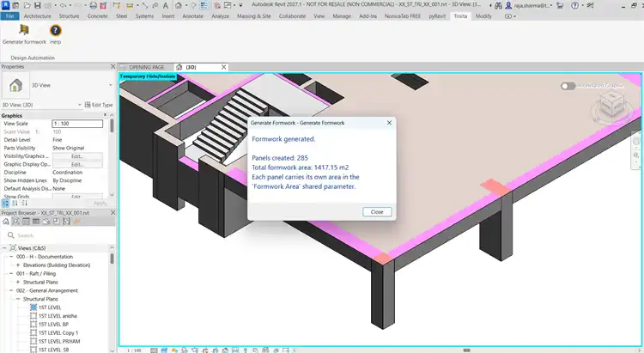Click the question mark help icon in title bar
This screenshot has width=644, height=353.
click(575, 5)
